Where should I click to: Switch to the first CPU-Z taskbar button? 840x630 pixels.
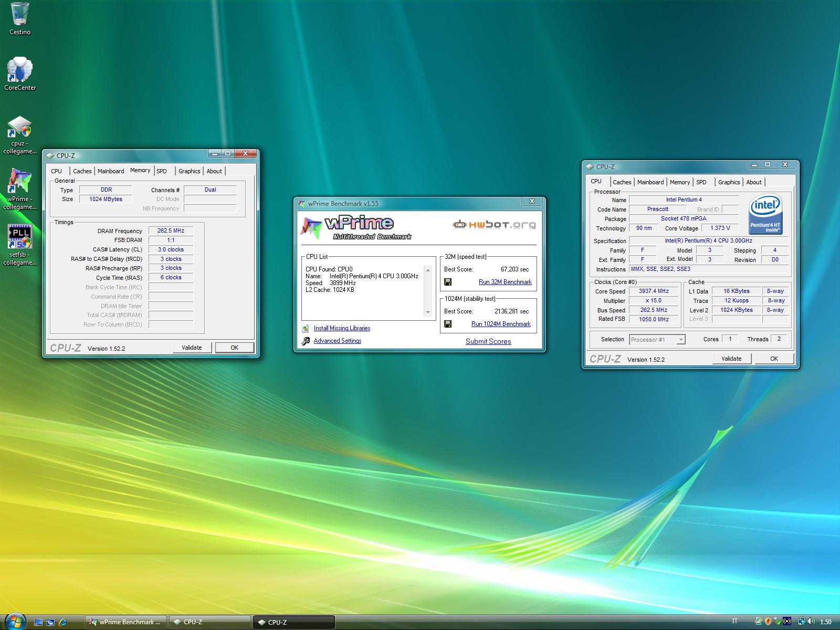coord(210,622)
